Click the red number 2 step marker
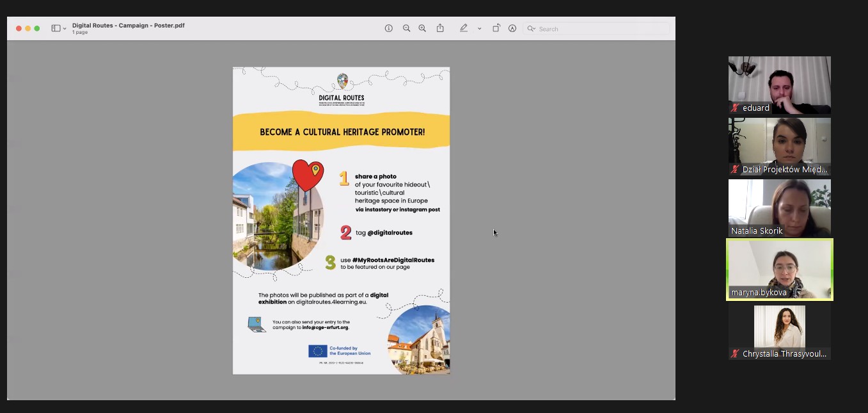Viewport: 868px width, 413px height. point(345,232)
